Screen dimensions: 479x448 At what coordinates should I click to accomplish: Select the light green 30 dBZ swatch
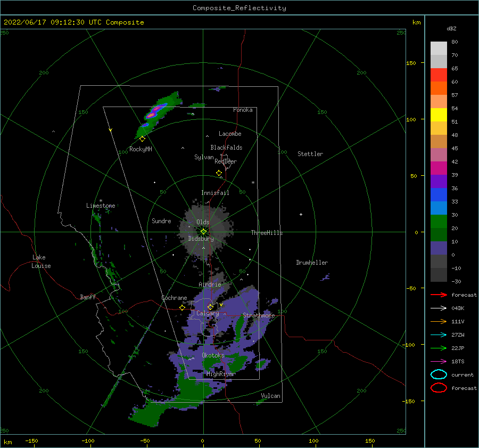[x=439, y=221]
